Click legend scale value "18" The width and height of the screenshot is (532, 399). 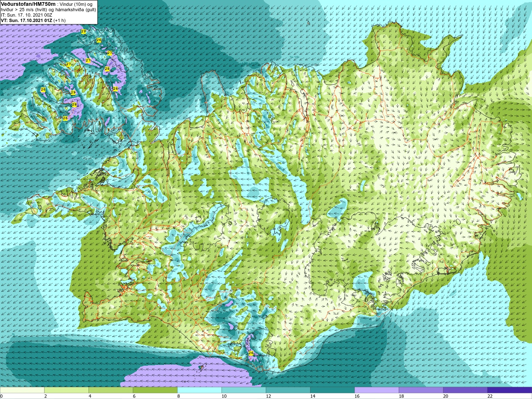coord(401,396)
